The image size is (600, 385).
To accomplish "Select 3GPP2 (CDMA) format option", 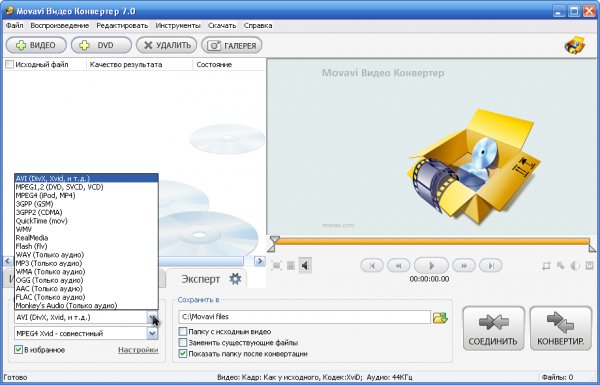I will tap(86, 212).
